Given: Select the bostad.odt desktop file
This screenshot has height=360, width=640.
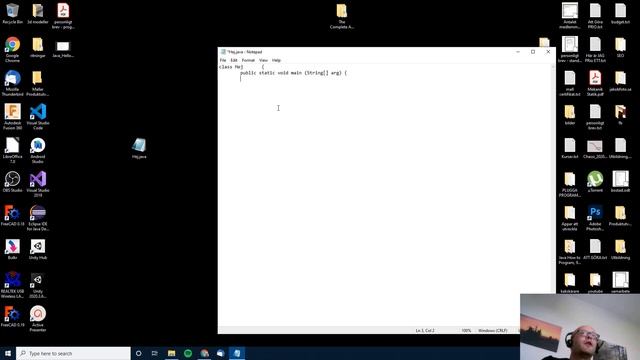Looking at the screenshot, I should [620, 182].
